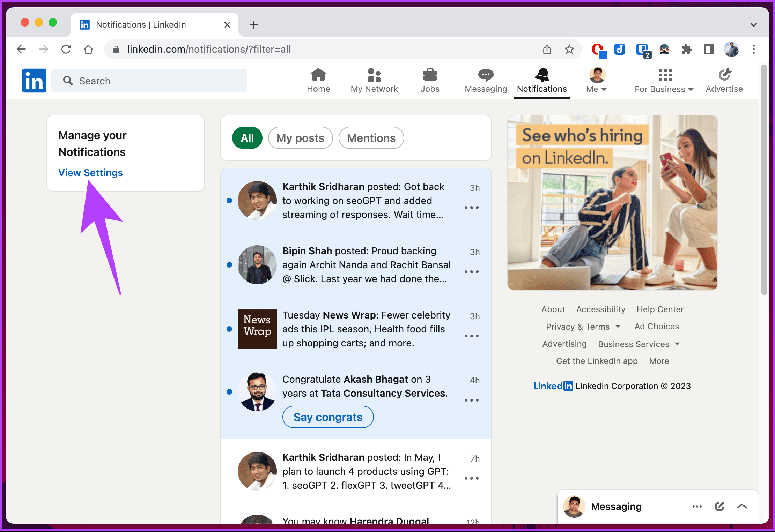Open the Advertising footer link
Screen dimensions: 775x532
point(564,344)
